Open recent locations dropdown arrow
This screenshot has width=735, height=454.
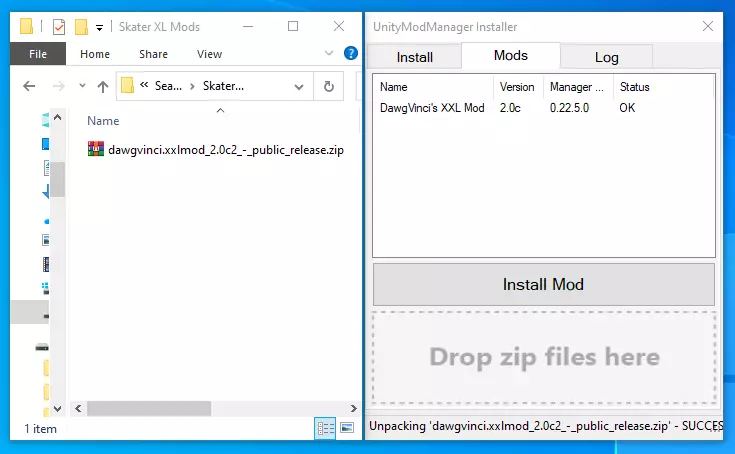pos(82,86)
